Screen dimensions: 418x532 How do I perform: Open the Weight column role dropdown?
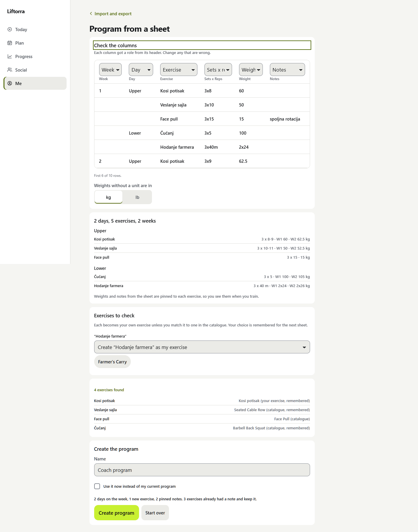[251, 70]
